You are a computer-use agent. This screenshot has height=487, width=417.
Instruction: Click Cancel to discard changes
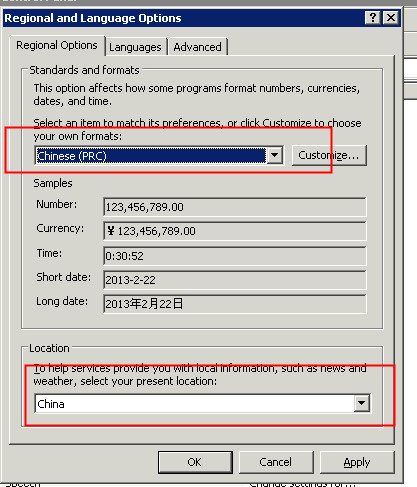276,462
